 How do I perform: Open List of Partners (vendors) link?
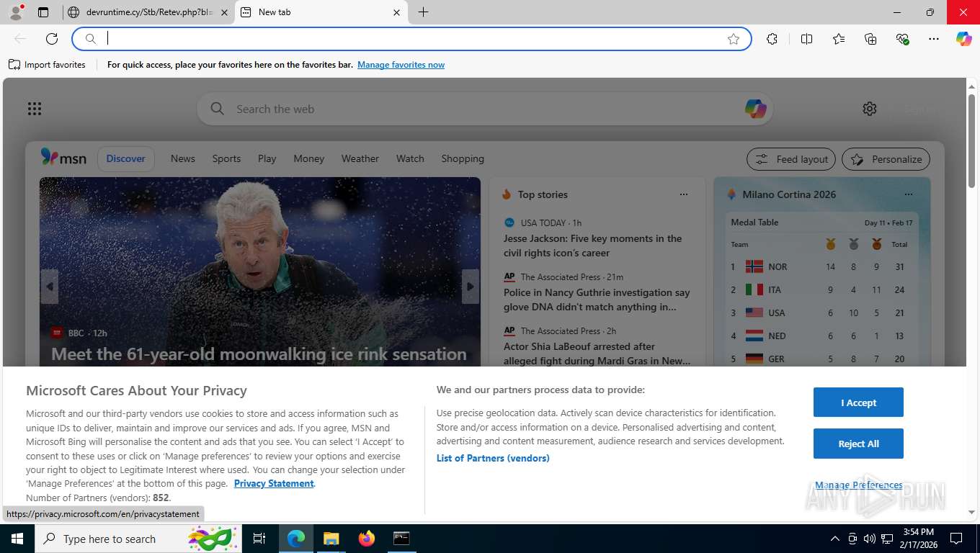coord(493,458)
